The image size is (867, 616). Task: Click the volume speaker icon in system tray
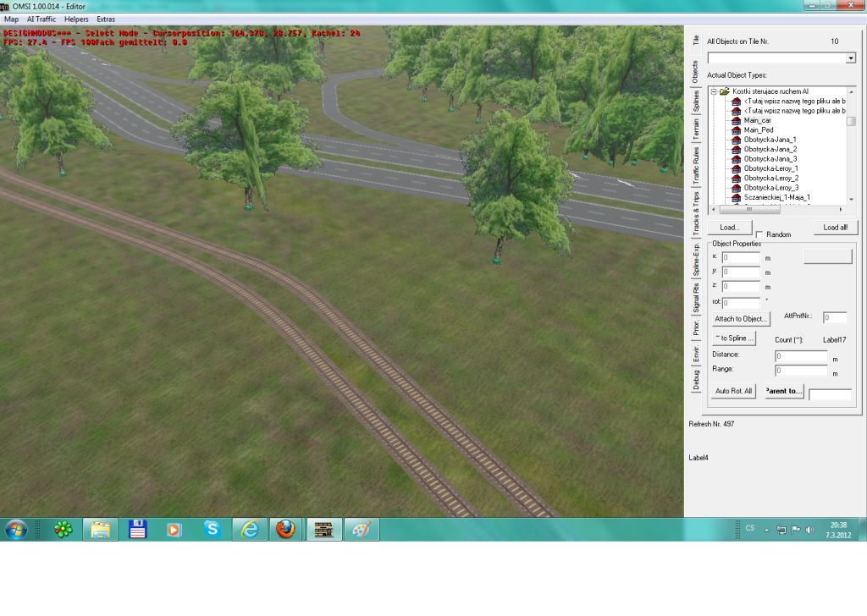[810, 530]
